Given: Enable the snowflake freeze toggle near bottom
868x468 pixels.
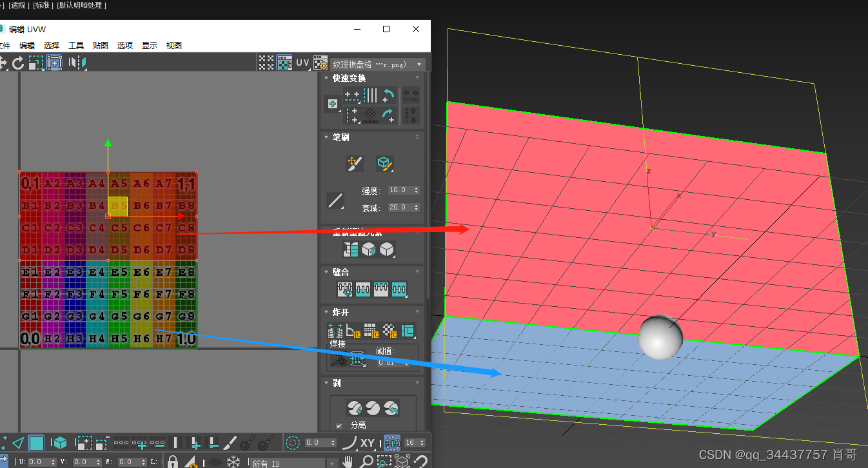Looking at the screenshot, I should pyautogui.click(x=233, y=462).
